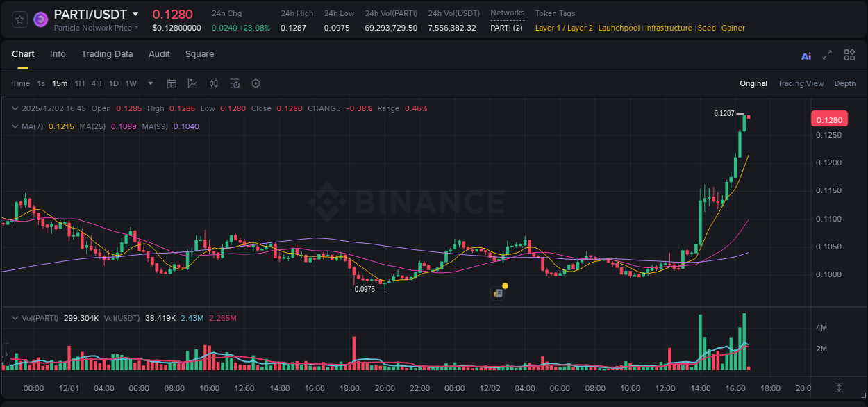
Task: Click the Ai assistant icon
Action: [806, 54]
